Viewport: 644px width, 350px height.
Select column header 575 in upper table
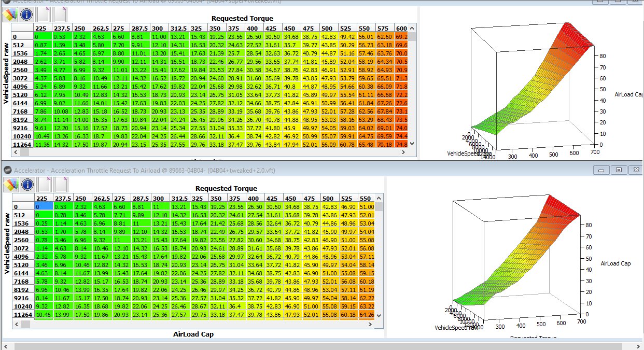pos(385,28)
